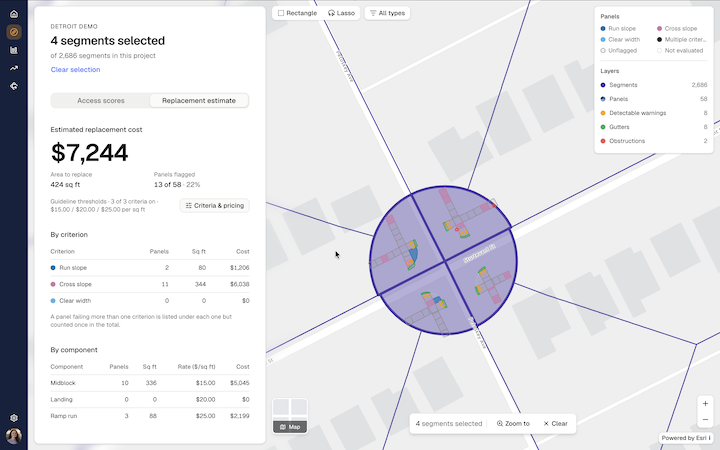This screenshot has height=450, width=720.
Task: Click the Clear selection link
Action: [75, 69]
